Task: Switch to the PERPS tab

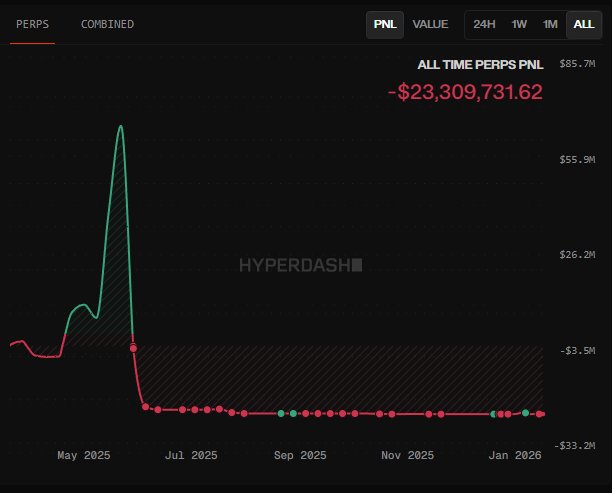Action: 33,24
